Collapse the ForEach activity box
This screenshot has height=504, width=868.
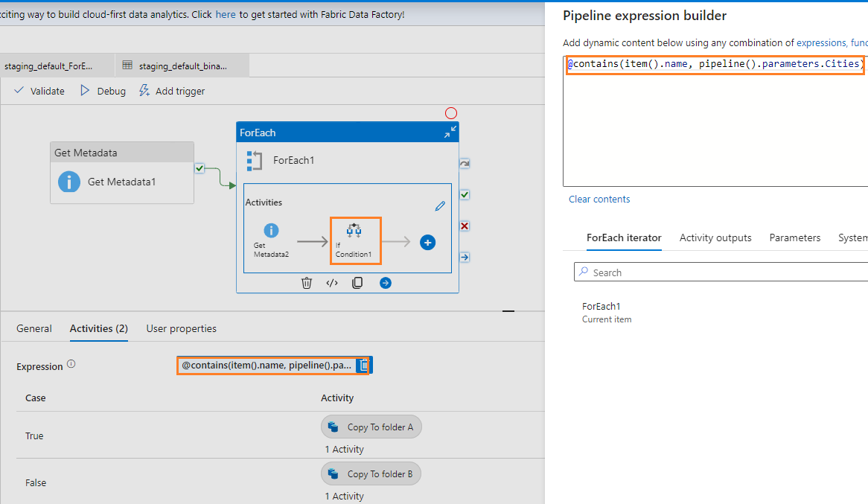[x=450, y=132]
